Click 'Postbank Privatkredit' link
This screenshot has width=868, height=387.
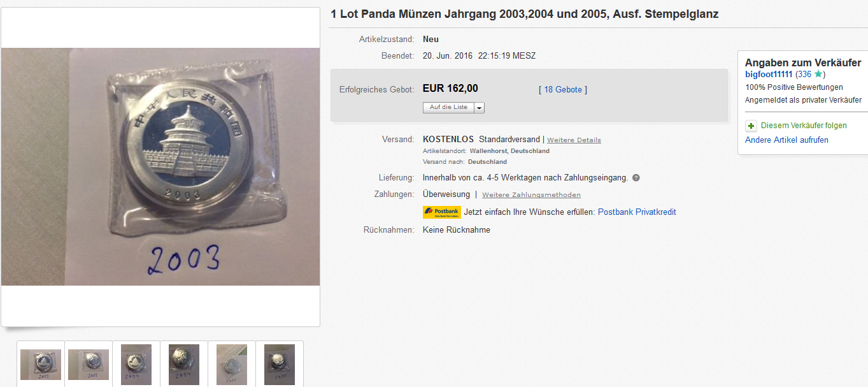[637, 212]
